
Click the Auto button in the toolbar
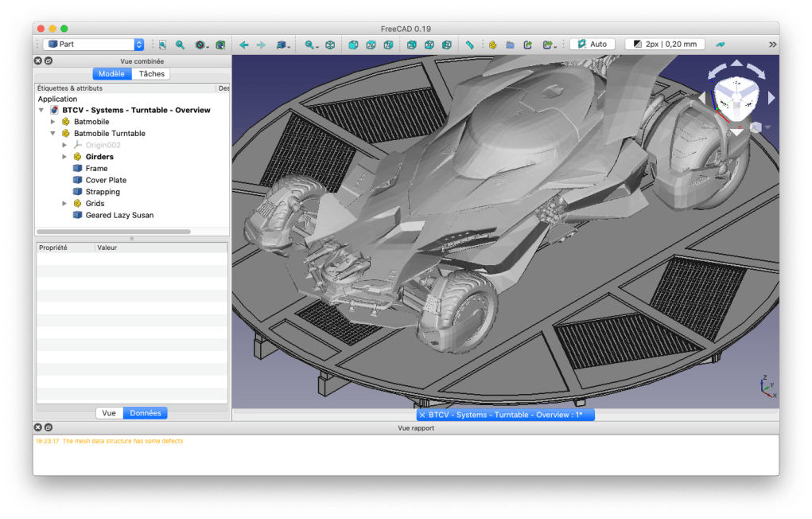click(592, 44)
